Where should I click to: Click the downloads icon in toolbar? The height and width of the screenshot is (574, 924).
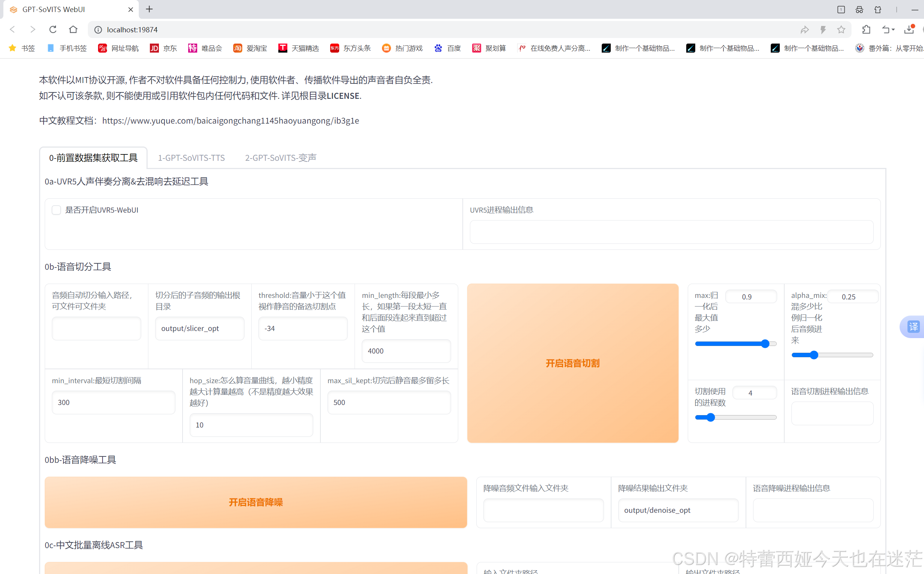tap(909, 29)
